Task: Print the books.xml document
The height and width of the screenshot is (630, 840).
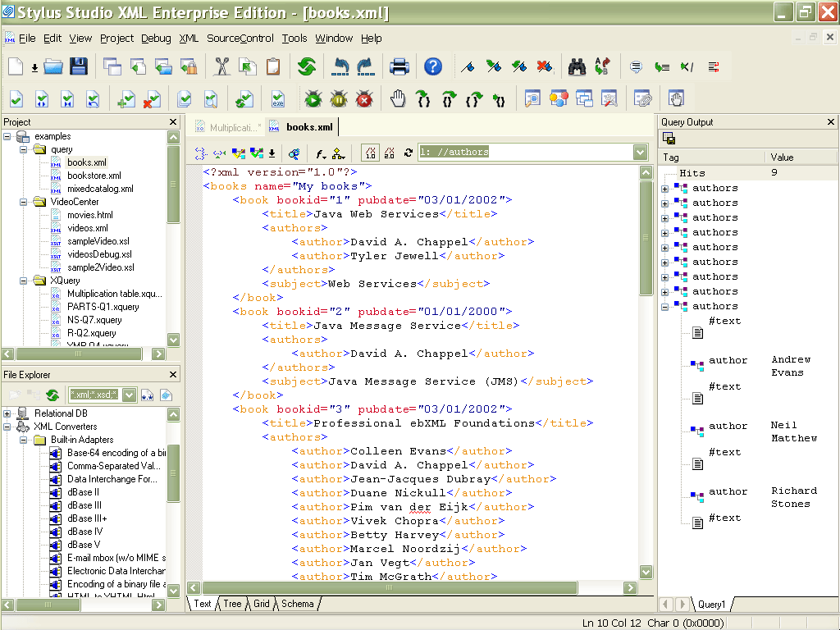Action: click(x=399, y=67)
